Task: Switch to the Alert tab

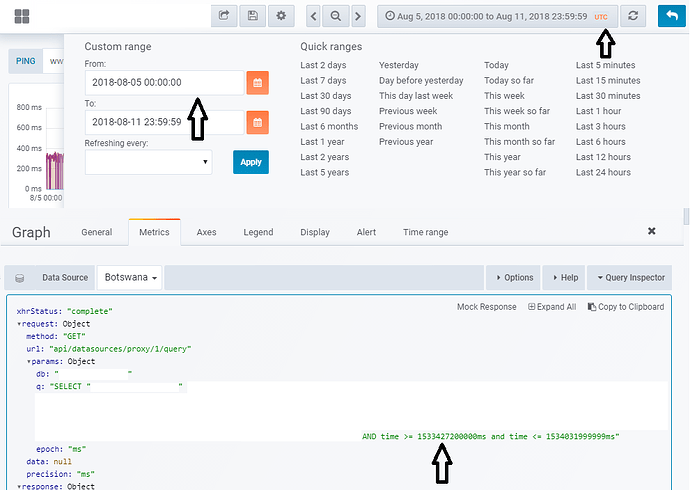Action: coord(366,232)
